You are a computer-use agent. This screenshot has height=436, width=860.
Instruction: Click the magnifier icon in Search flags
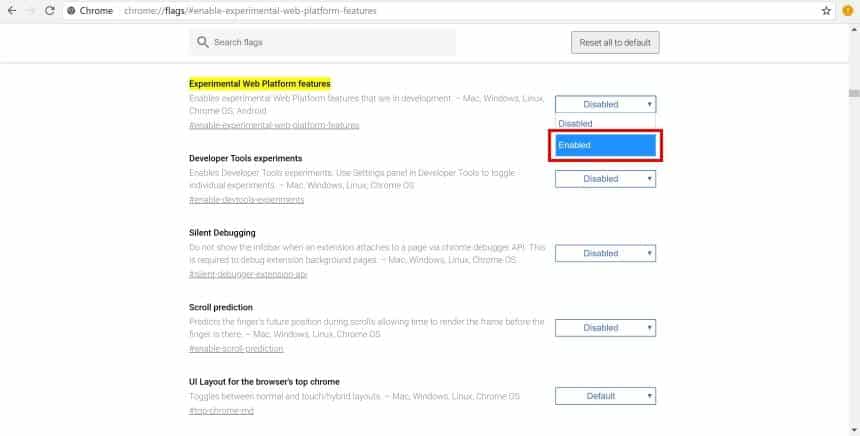point(202,42)
